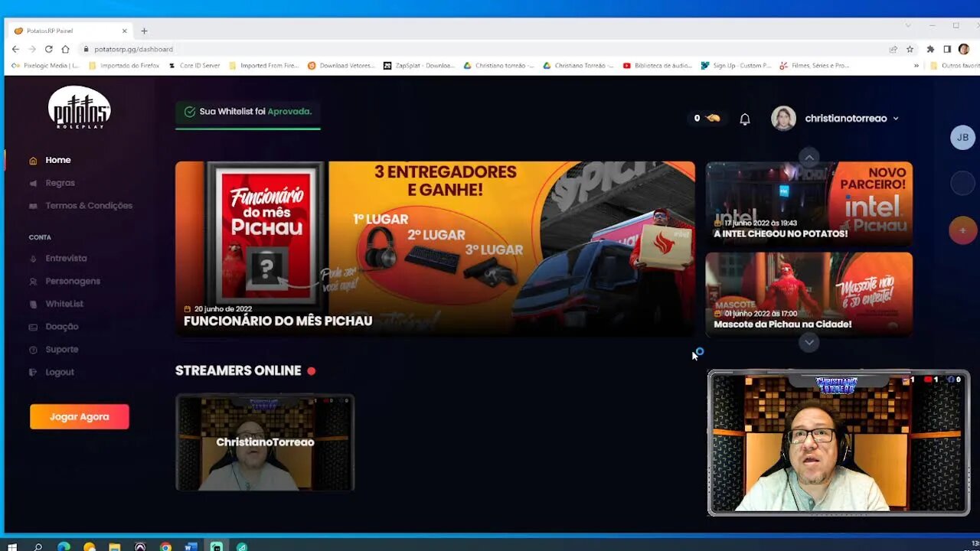Open File Explorer from the taskbar
Screen dimensions: 980x551
coord(114,546)
